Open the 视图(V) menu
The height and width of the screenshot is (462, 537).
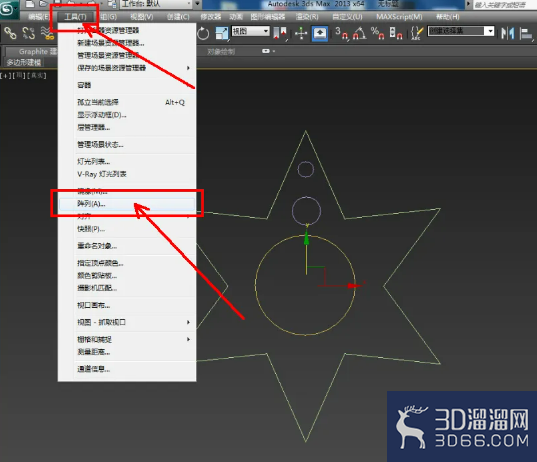(x=142, y=17)
